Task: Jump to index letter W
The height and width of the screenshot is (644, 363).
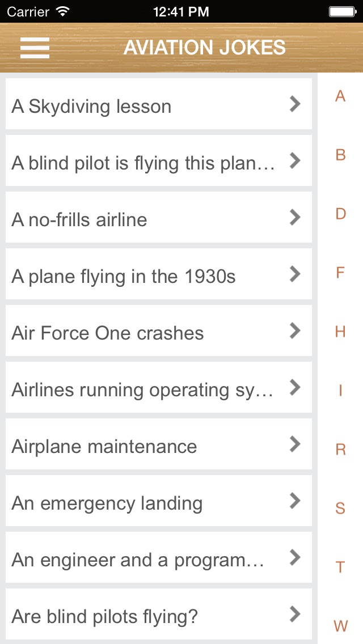Action: (340, 626)
